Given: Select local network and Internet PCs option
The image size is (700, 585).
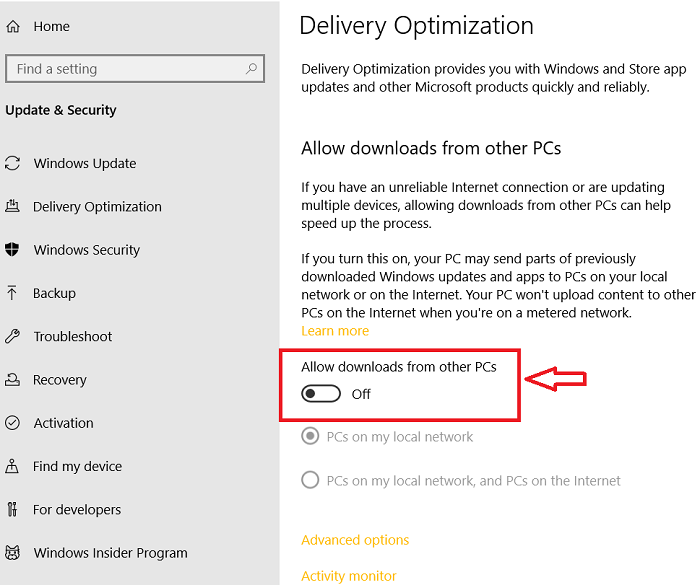Looking at the screenshot, I should click(310, 480).
